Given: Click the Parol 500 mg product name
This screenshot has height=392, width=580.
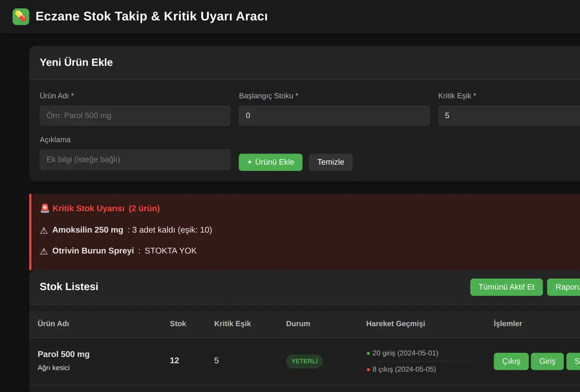Looking at the screenshot, I should tap(64, 354).
